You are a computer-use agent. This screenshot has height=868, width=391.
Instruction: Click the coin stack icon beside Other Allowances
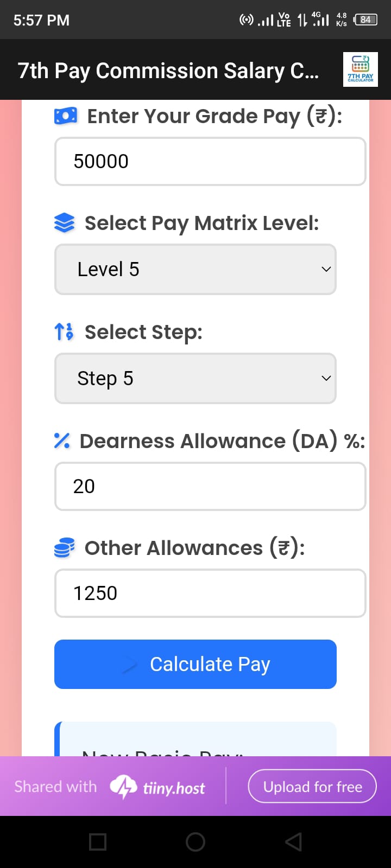coord(63,548)
